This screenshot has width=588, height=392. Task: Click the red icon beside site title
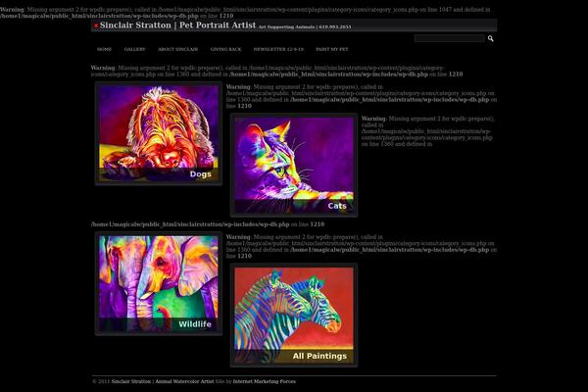96,25
